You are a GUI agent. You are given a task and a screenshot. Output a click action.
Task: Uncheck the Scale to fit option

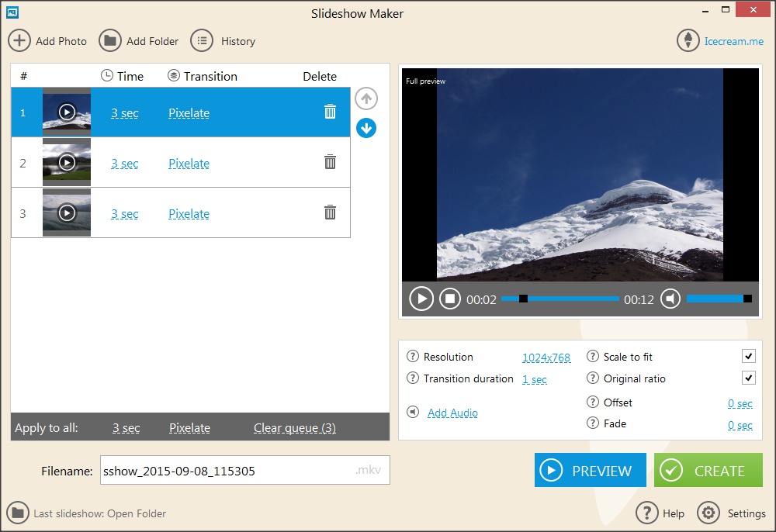pos(749,356)
